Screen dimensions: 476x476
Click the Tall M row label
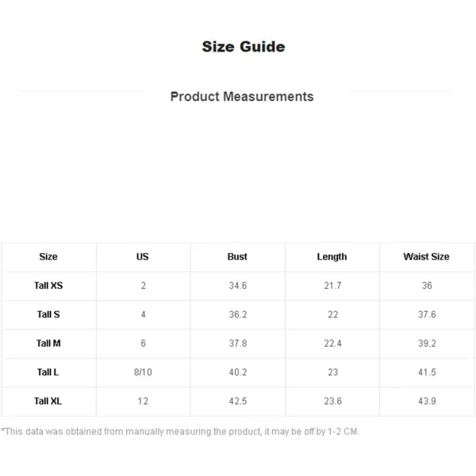[x=48, y=344]
